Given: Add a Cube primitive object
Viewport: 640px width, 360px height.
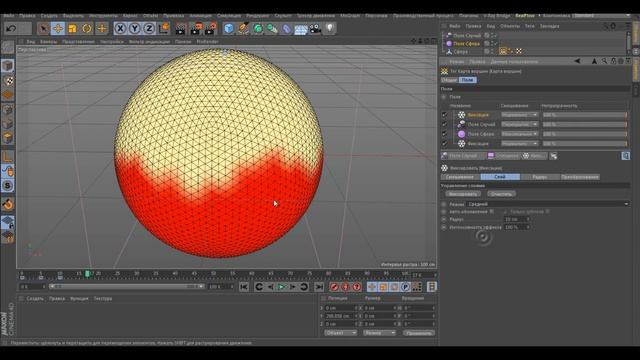Looking at the screenshot, I should [229, 29].
